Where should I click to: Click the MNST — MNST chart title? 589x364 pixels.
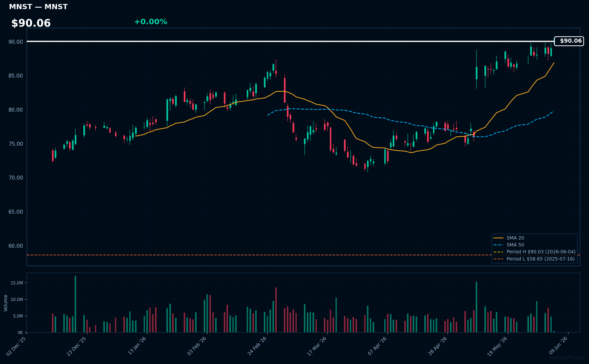point(38,7)
